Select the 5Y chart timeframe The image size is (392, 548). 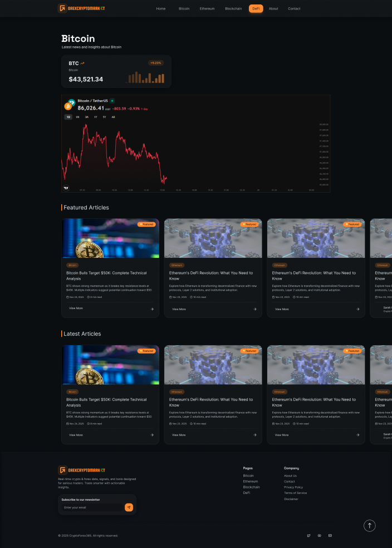104,117
